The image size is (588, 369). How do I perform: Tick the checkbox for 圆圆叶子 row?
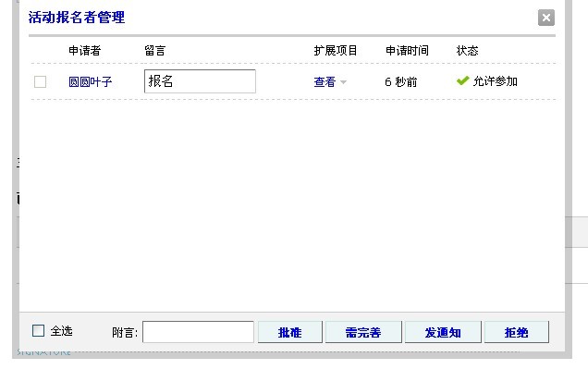(40, 81)
